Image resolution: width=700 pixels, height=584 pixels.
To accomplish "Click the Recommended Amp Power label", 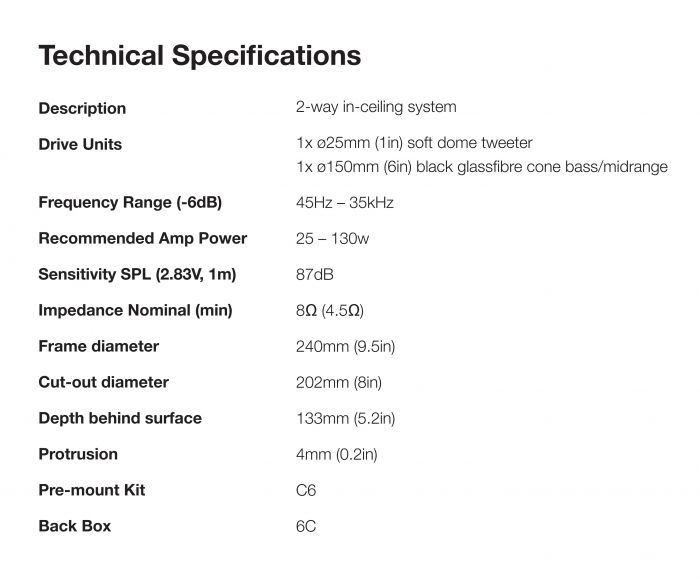I will (142, 238).
